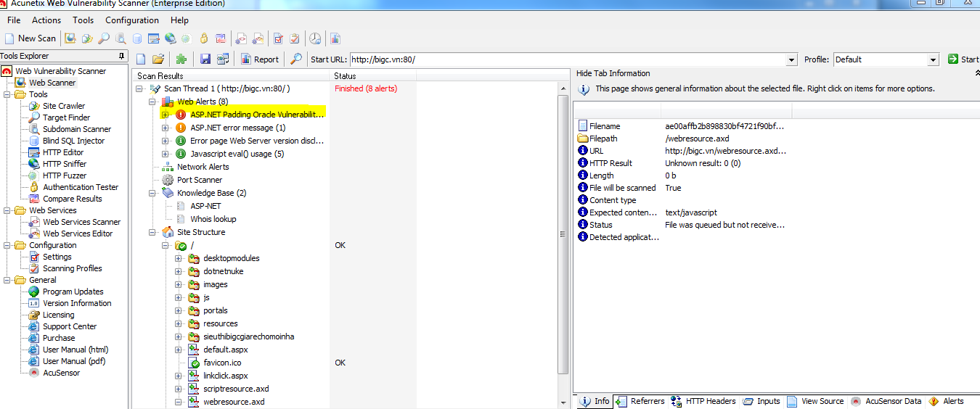The height and width of the screenshot is (409, 980).
Task: Expand Javascript eval() usage alert
Action: (166, 154)
